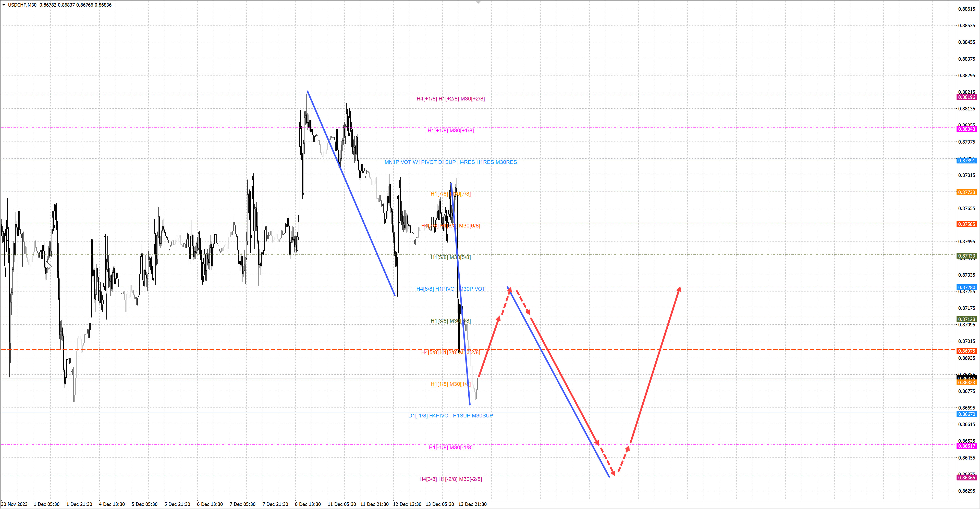Click the 0.87585 red-orange price tag
This screenshot has width=980, height=509.
[966, 224]
